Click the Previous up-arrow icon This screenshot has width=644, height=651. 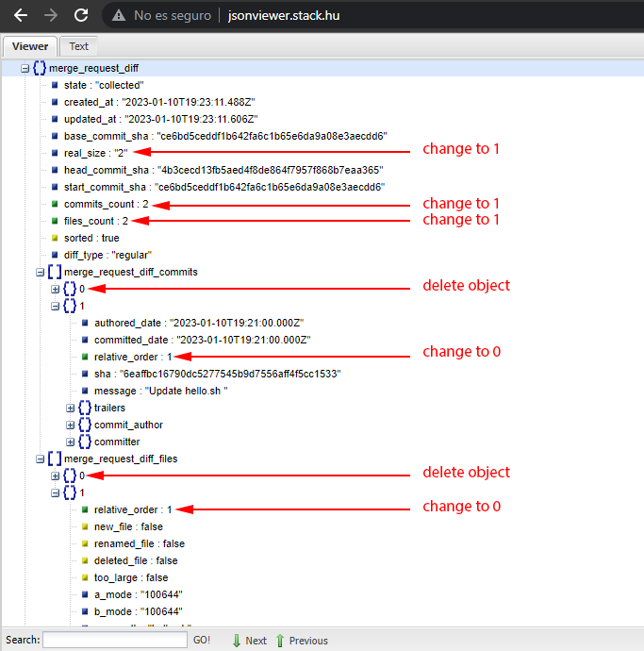pyautogui.click(x=279, y=640)
